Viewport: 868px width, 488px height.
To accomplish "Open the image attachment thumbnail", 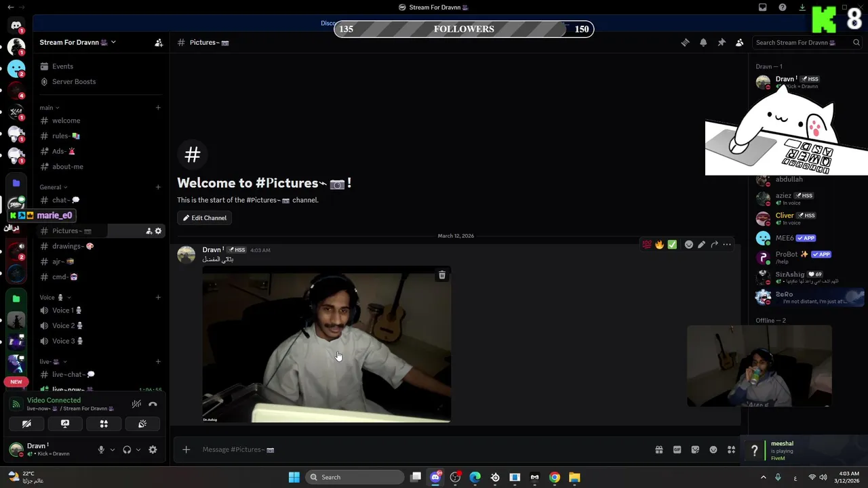I will click(327, 344).
